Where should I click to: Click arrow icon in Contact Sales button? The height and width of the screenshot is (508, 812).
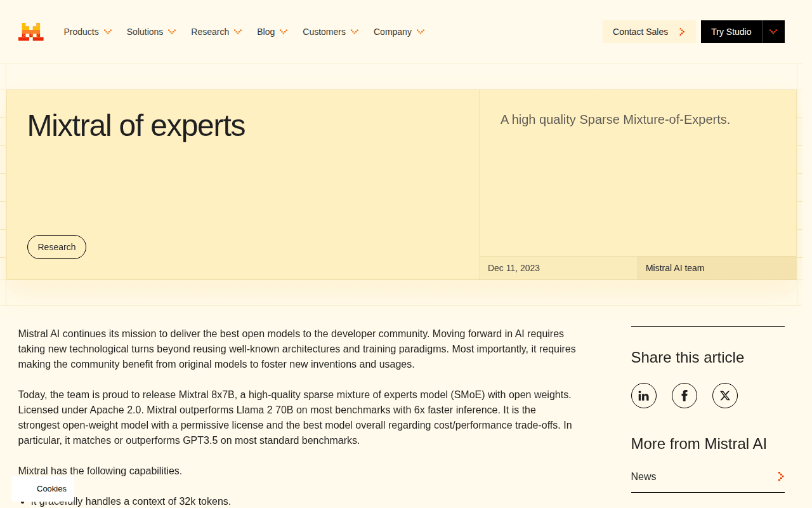(682, 32)
